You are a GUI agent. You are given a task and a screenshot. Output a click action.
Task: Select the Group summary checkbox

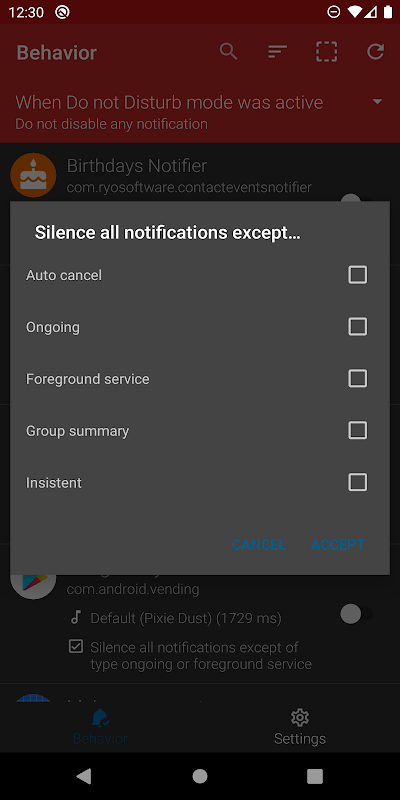click(x=357, y=431)
